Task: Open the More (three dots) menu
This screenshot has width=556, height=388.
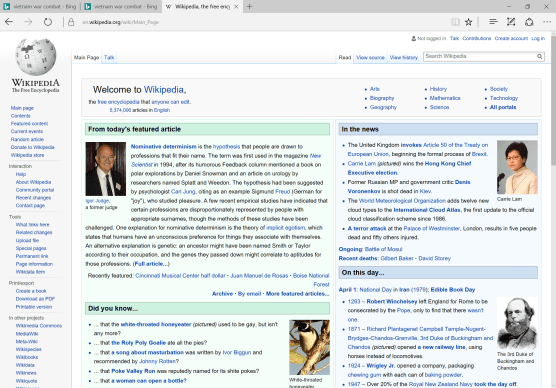Action: click(547, 22)
